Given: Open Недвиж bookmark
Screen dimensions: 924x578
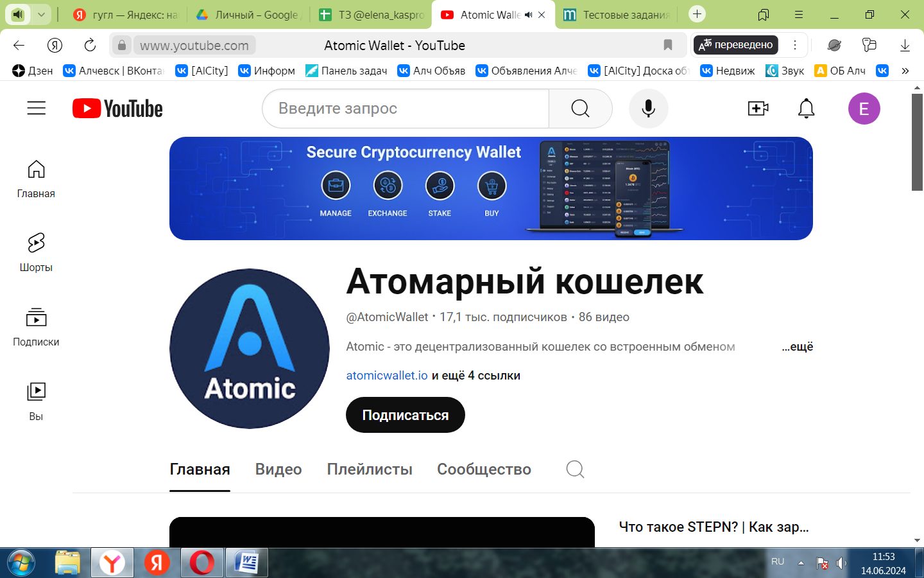Looking at the screenshot, I should [727, 71].
